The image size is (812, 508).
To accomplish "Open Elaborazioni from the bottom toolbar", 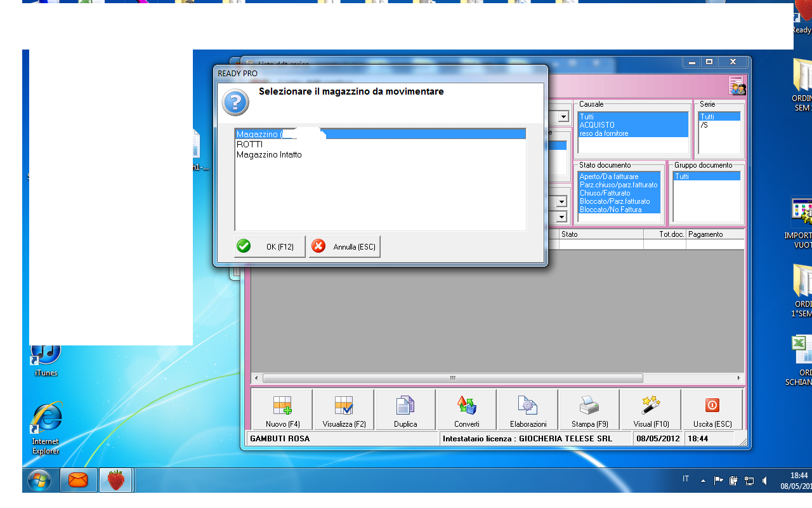I will point(528,410).
